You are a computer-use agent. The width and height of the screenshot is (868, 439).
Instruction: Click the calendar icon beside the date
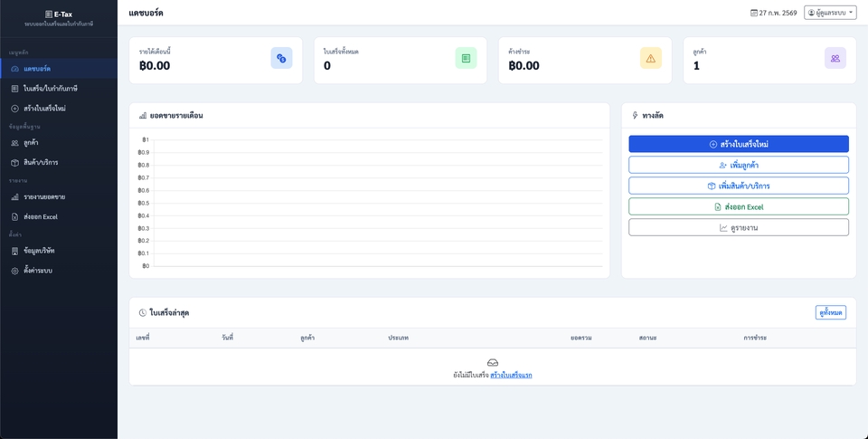(x=754, y=14)
